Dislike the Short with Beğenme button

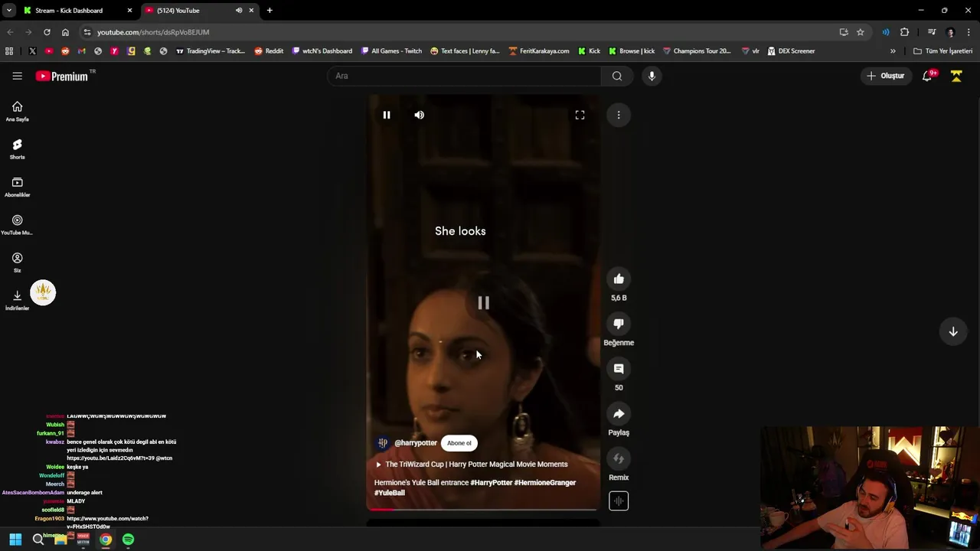point(619,324)
